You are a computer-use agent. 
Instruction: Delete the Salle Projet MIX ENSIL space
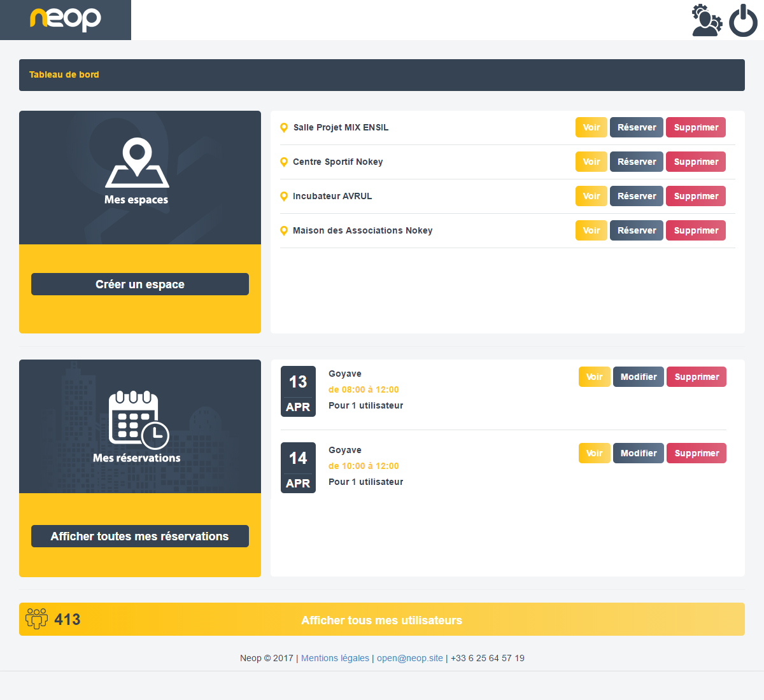pyautogui.click(x=695, y=127)
